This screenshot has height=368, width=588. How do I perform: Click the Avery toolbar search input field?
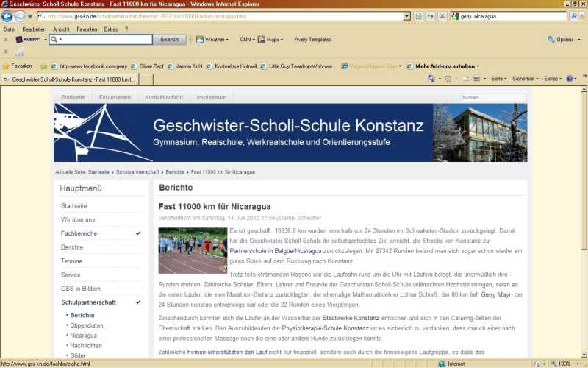tap(101, 40)
